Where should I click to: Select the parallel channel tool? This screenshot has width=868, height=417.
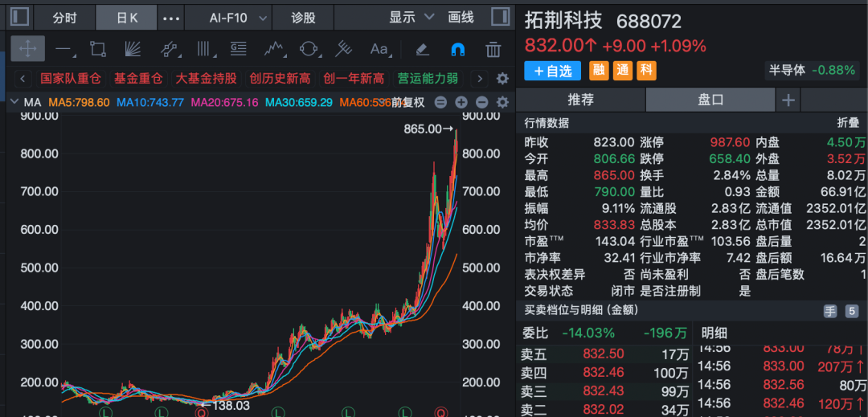pos(170,49)
